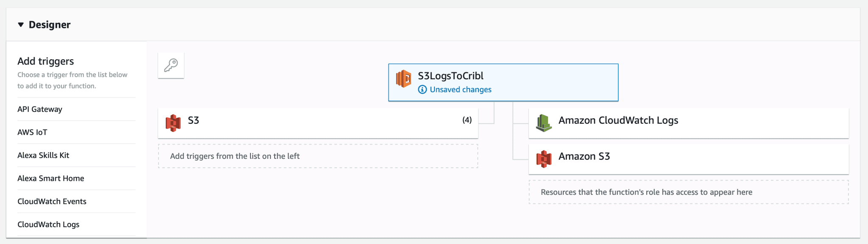The image size is (868, 244).
Task: Click the red S3 trigger icon
Action: [x=173, y=123]
